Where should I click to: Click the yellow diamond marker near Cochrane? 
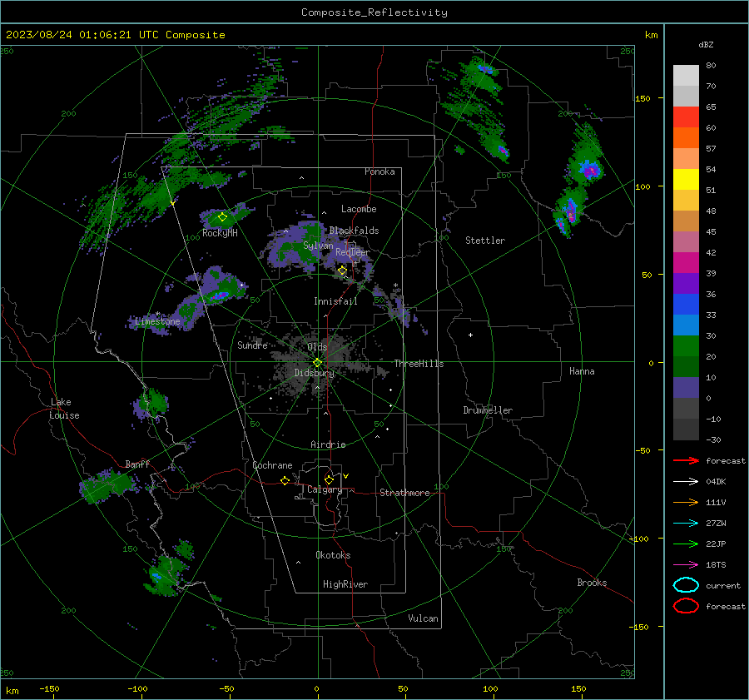285,481
